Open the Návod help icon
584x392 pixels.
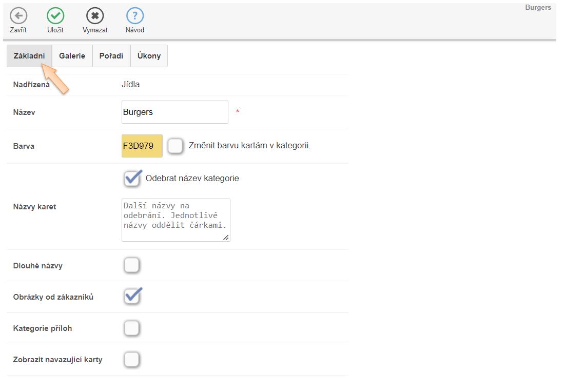[x=135, y=16]
